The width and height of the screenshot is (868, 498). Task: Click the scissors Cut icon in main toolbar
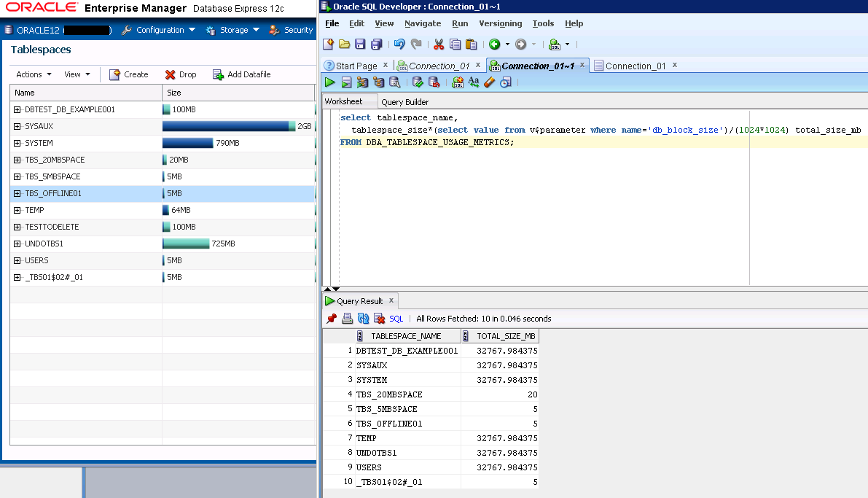439,44
